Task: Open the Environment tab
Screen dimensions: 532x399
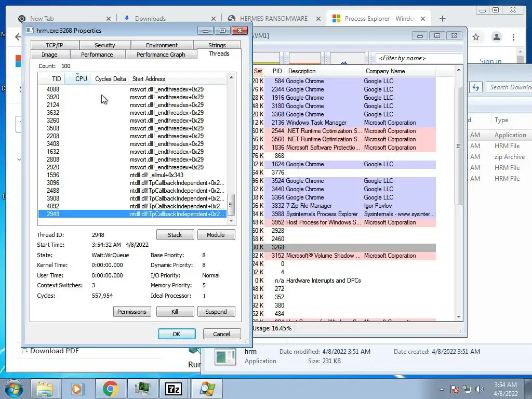Action: click(162, 45)
